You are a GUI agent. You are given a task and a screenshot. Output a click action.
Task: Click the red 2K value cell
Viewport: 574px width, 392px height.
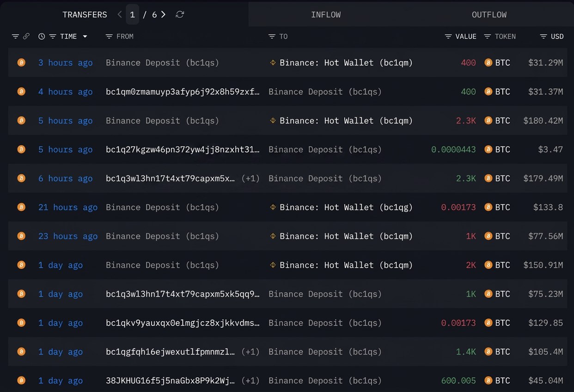point(471,265)
